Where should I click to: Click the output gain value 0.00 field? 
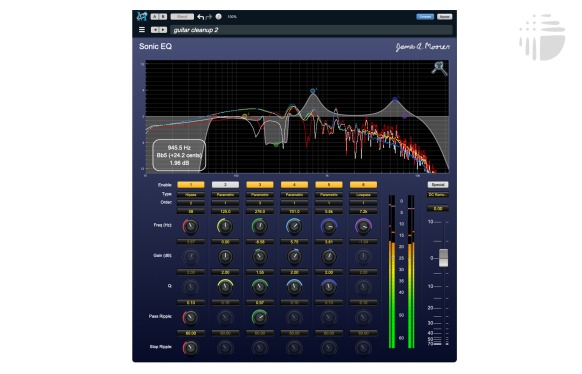pyautogui.click(x=438, y=209)
